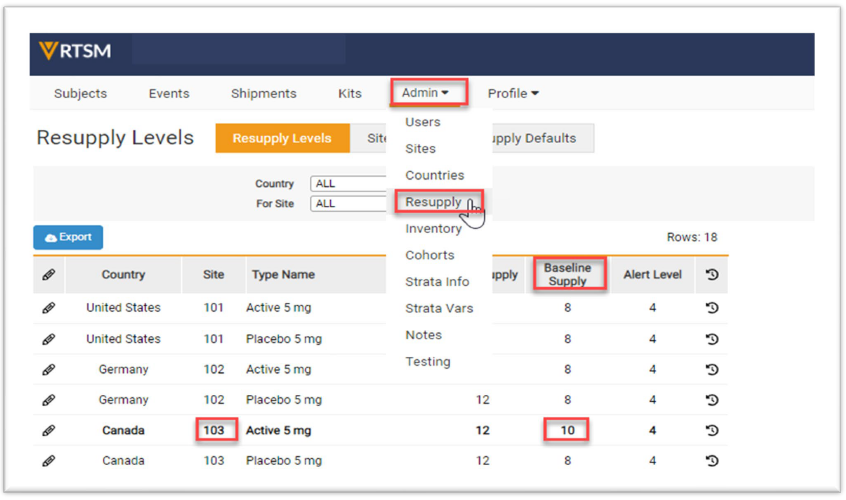Select Strata Info from Admin menu

437,282
